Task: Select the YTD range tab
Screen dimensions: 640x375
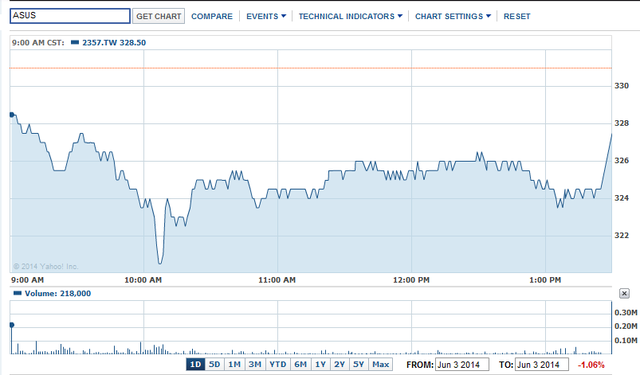Action: (x=278, y=364)
